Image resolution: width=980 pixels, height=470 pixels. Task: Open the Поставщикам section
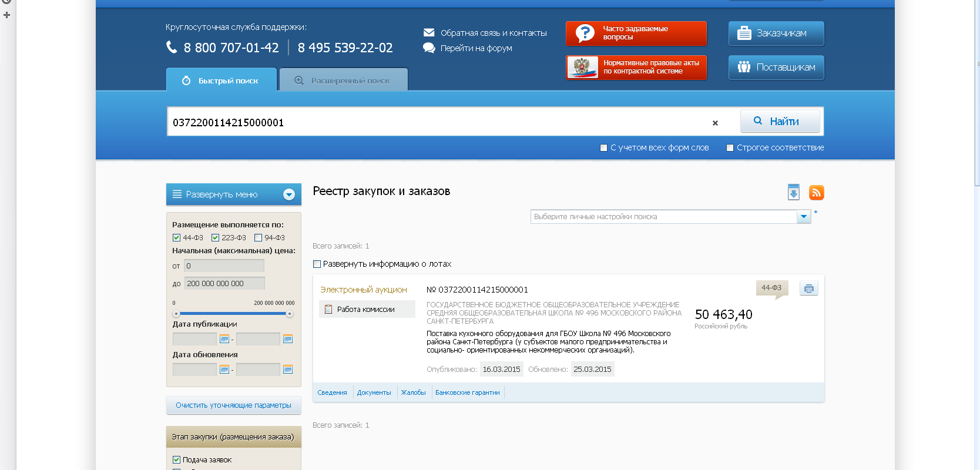click(776, 67)
